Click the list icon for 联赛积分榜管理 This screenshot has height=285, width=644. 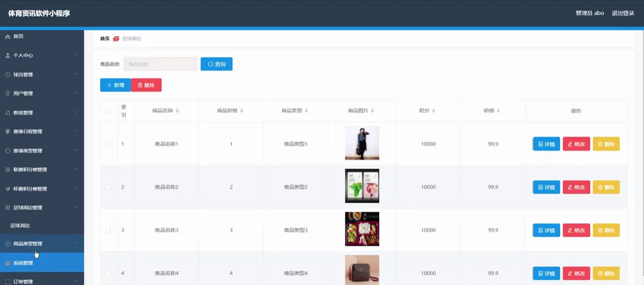(8, 169)
